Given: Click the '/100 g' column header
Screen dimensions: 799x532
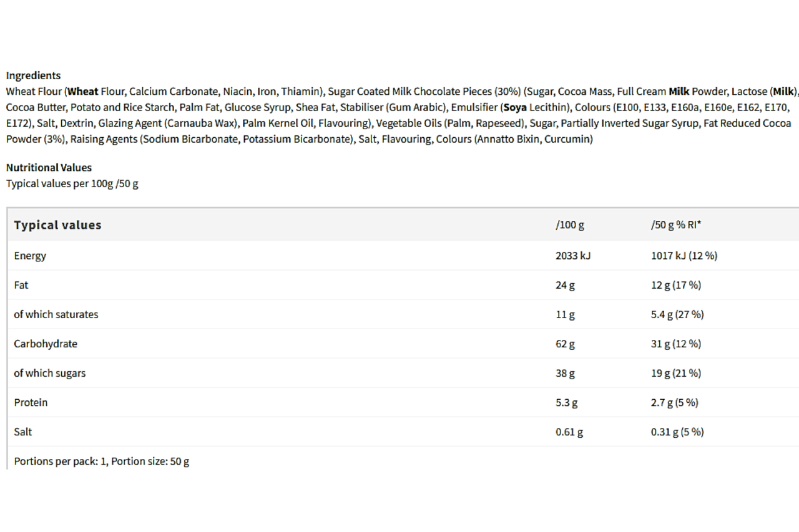Looking at the screenshot, I should pyautogui.click(x=570, y=225).
